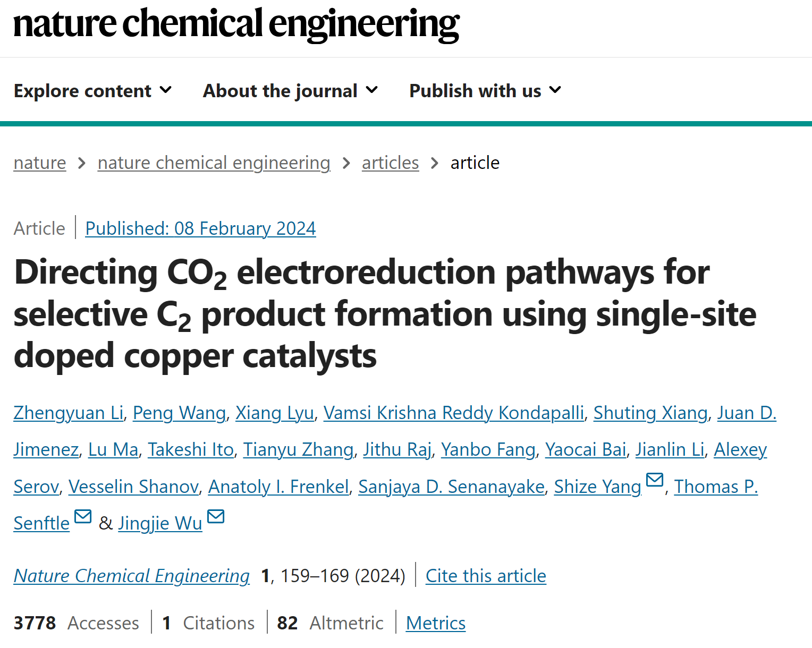Open author Peng Wang's details
This screenshot has width=812, height=648.
point(180,413)
